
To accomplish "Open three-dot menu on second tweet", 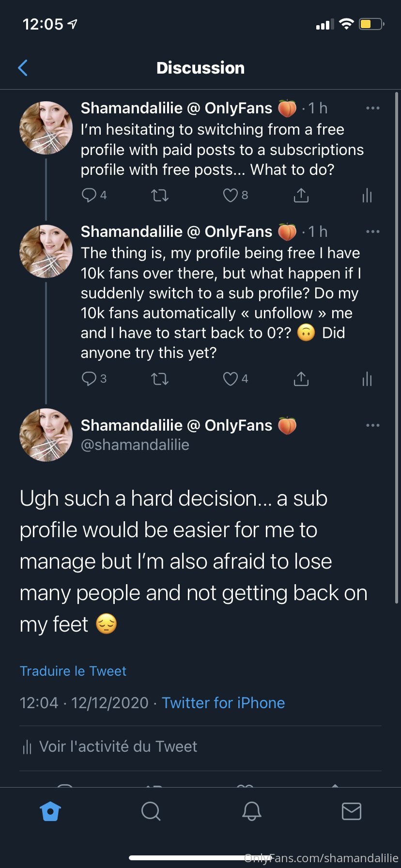I will click(372, 232).
